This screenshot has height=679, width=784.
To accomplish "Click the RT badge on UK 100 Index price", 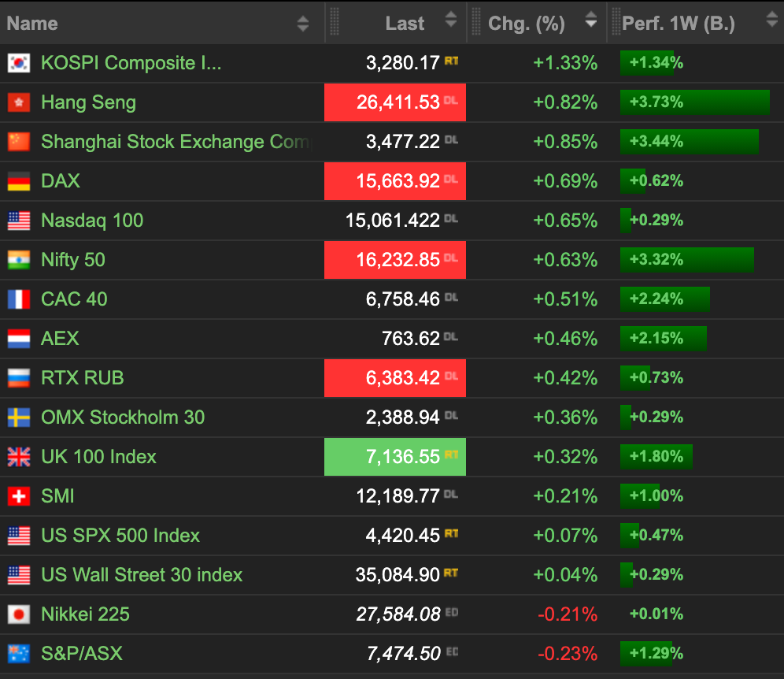I will [x=452, y=455].
